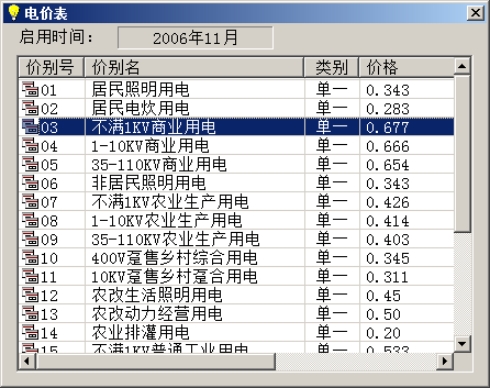Viewport: 491px width, 388px height.
Task: Click the row icon next to 04
Action: pyautogui.click(x=30, y=145)
